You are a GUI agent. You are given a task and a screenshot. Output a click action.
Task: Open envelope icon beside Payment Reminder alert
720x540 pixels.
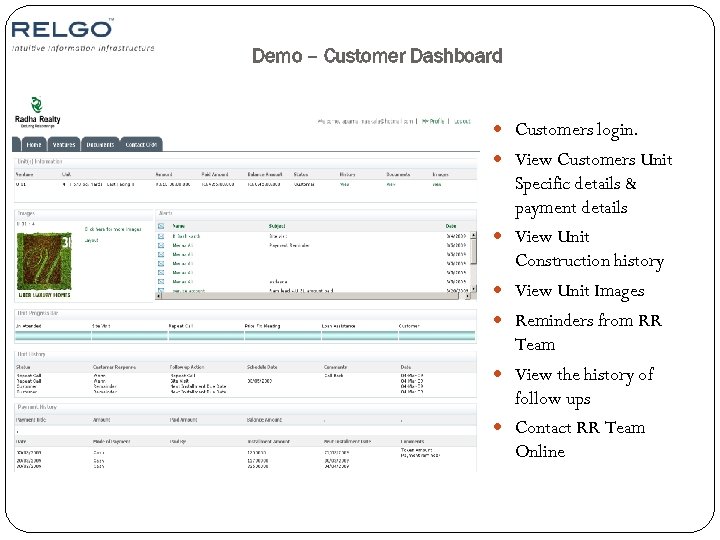tap(161, 245)
